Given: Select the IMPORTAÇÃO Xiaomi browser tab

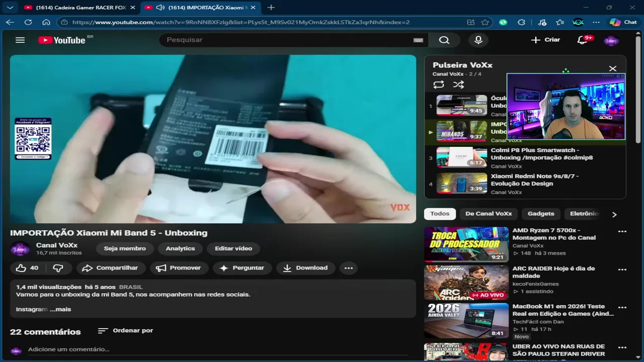Looking at the screenshot, I should pos(200,8).
